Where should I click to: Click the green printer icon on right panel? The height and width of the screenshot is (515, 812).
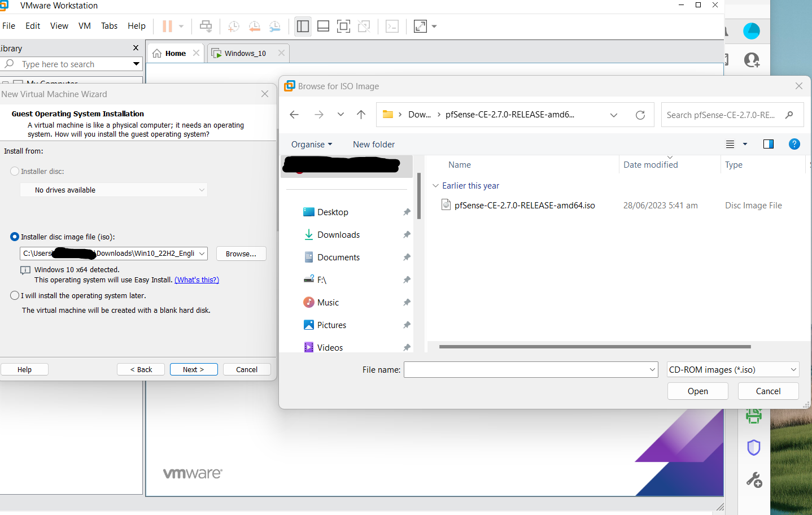coord(753,417)
